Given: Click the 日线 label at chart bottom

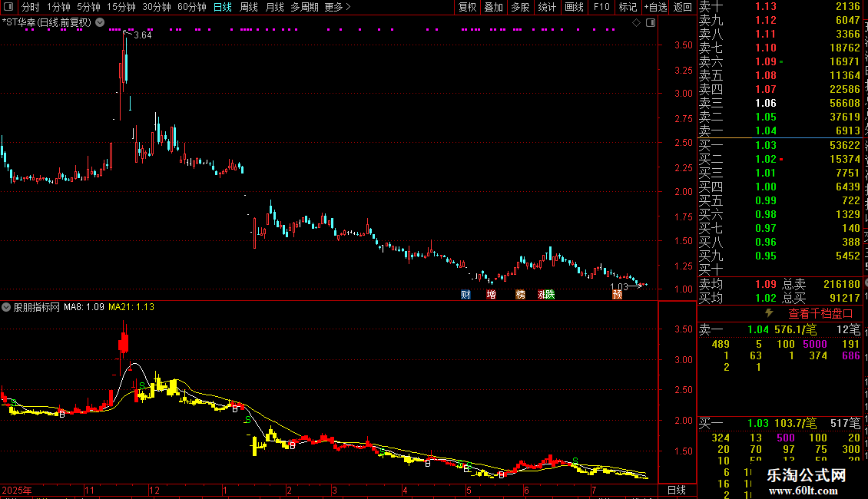Looking at the screenshot, I should coord(677,490).
